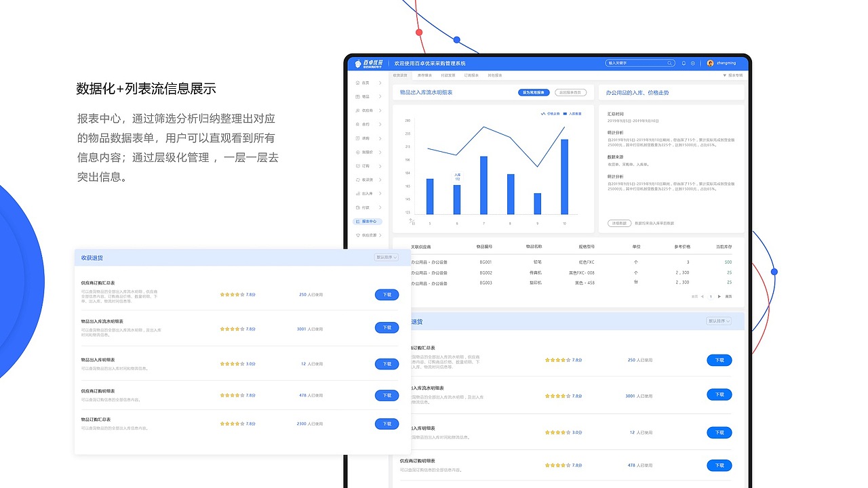868x488 pixels.
Task: Click 下载 beside 478 人已使用 in tablet
Action: pyautogui.click(x=719, y=466)
